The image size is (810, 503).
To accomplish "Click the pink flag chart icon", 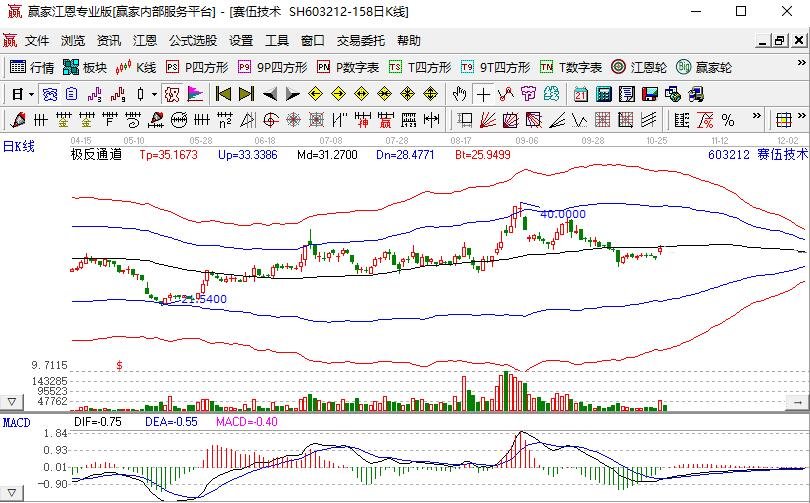I will (195, 95).
